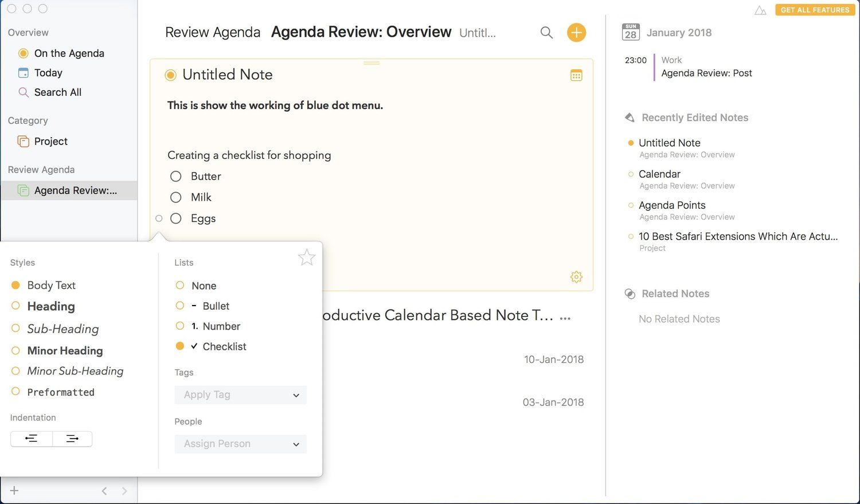Open the note's calendar date icon

coord(576,75)
